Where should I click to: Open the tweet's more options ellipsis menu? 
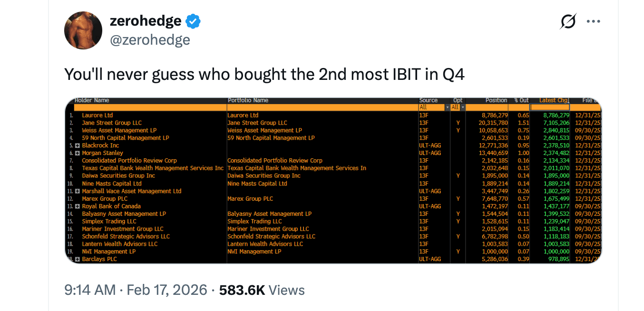pos(593,21)
